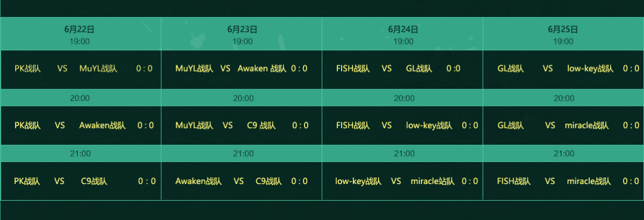
Task: Open PK战队 VS MuYL战队 match
Action: (81, 69)
